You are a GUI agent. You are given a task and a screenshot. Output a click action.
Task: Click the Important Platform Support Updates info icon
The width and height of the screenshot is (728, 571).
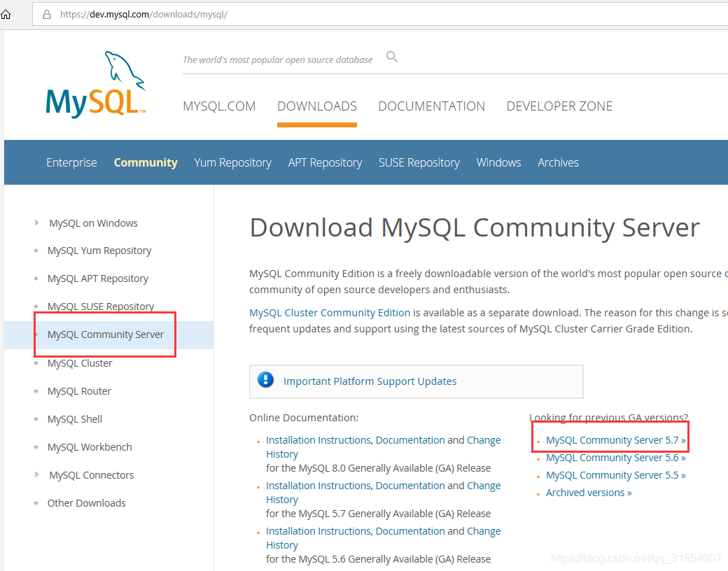coord(265,379)
